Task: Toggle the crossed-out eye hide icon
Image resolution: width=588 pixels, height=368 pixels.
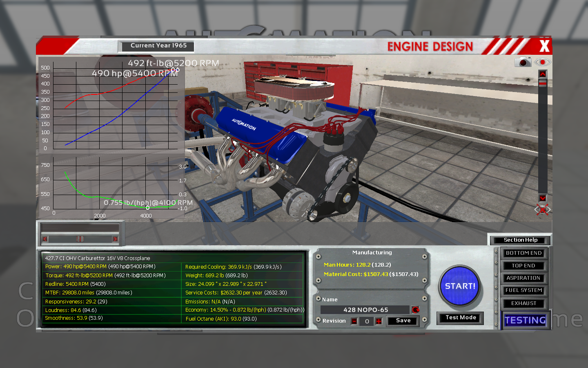Action: [x=542, y=210]
